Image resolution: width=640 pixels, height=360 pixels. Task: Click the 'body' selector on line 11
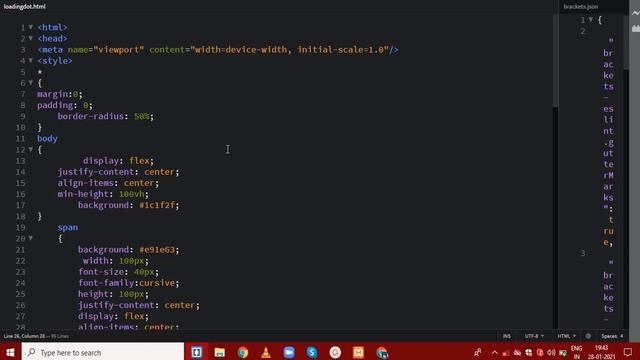[x=47, y=138]
